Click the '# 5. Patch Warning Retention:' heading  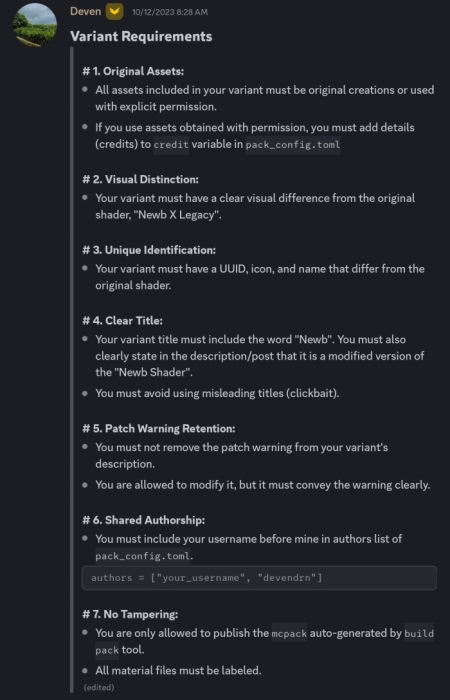158,429
